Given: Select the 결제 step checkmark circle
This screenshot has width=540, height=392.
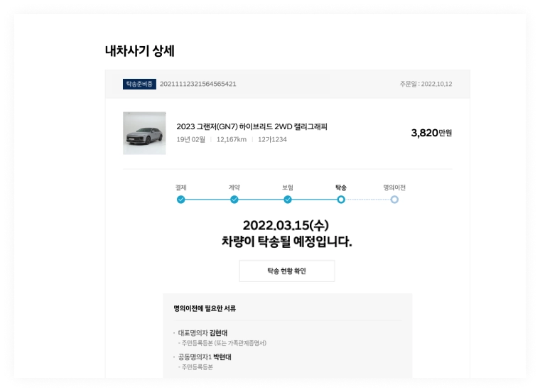Looking at the screenshot, I should click(180, 200).
